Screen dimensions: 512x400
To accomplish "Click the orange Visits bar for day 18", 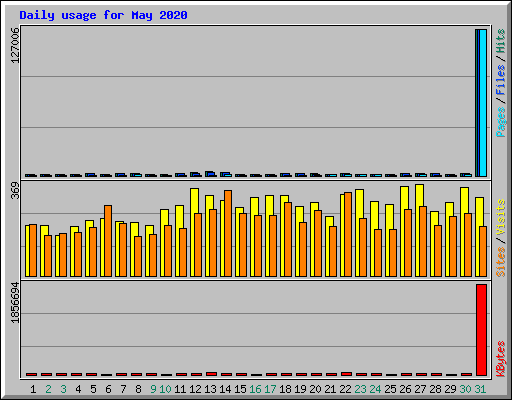I will point(288,240).
